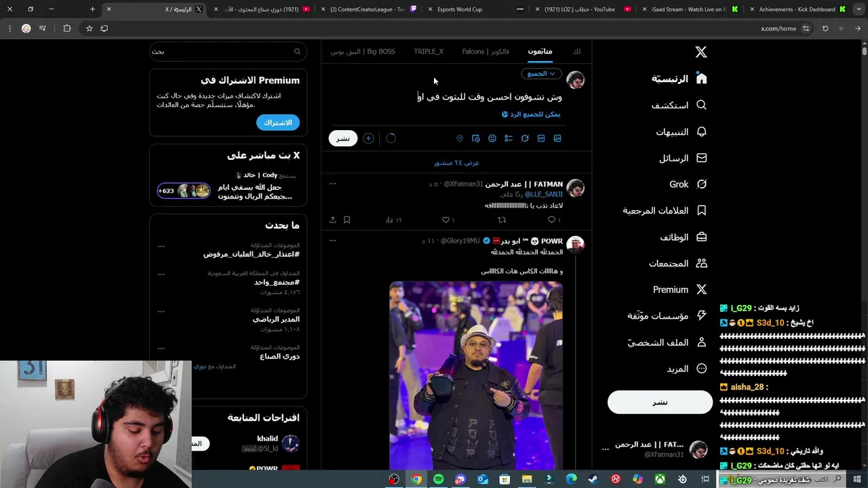Open emoji picker in composer
The height and width of the screenshot is (488, 868).
(492, 138)
